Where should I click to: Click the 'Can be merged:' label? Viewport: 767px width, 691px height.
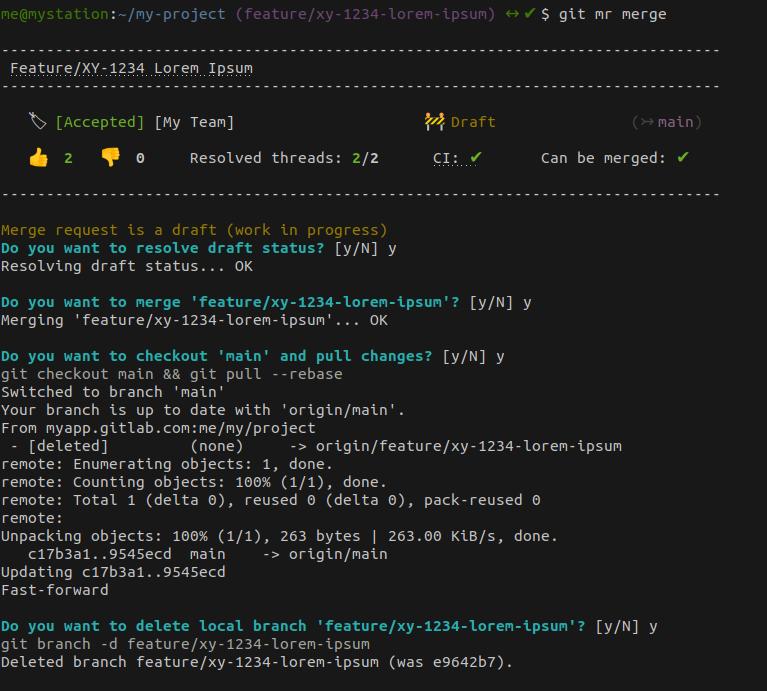pos(603,158)
